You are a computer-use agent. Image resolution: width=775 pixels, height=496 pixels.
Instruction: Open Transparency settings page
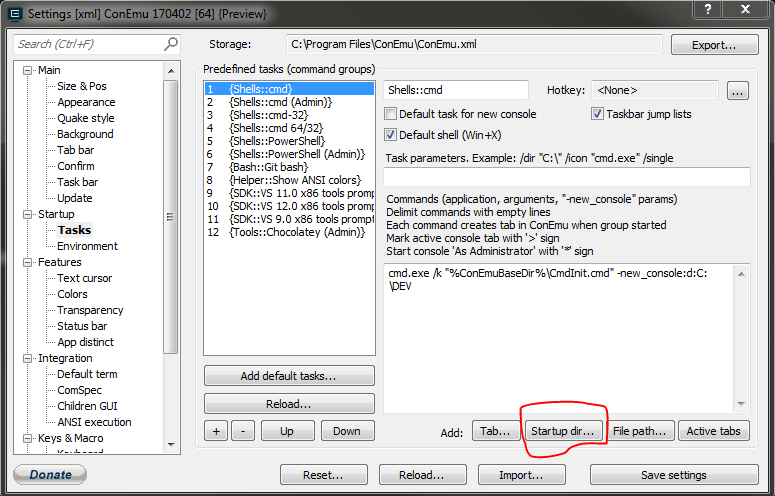(90, 310)
